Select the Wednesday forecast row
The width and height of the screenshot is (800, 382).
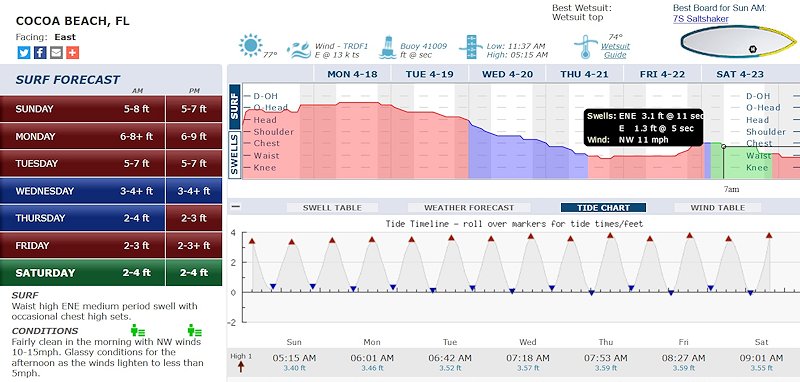pos(111,191)
